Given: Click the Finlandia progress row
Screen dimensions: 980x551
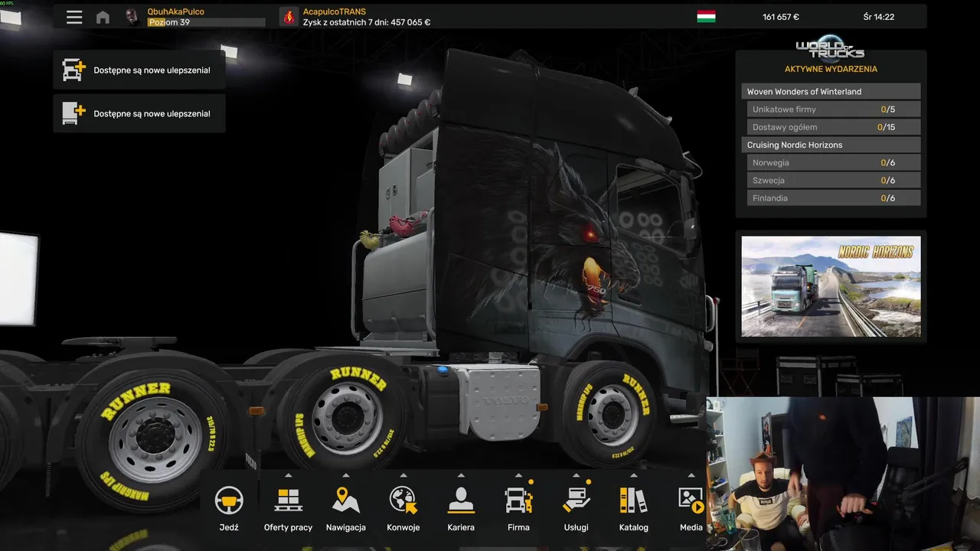Looking at the screenshot, I should point(833,197).
